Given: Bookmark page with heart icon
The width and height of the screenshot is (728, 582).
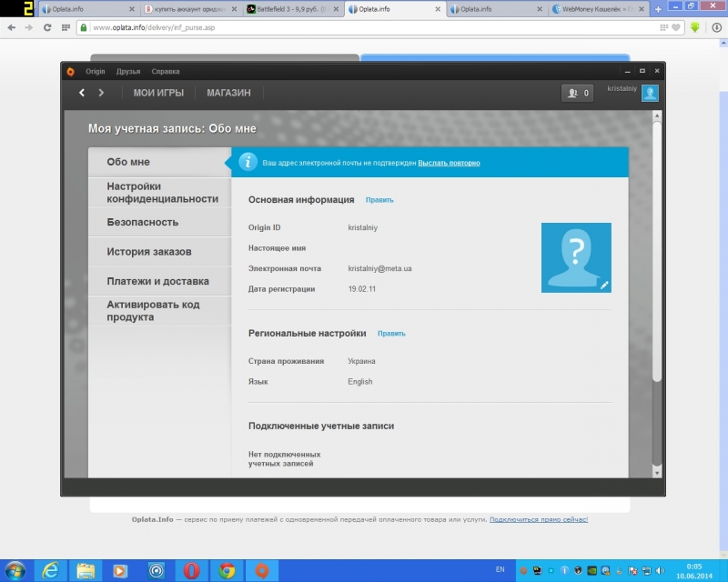Looking at the screenshot, I should (x=676, y=28).
